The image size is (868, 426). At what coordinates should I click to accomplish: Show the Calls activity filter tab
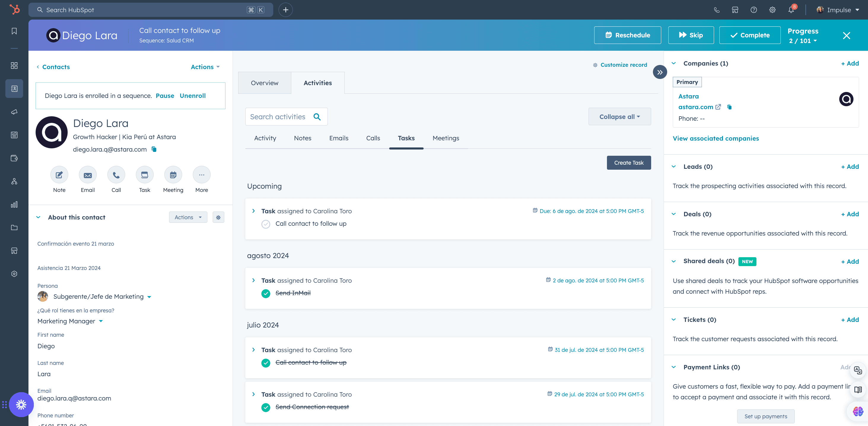[x=373, y=138]
